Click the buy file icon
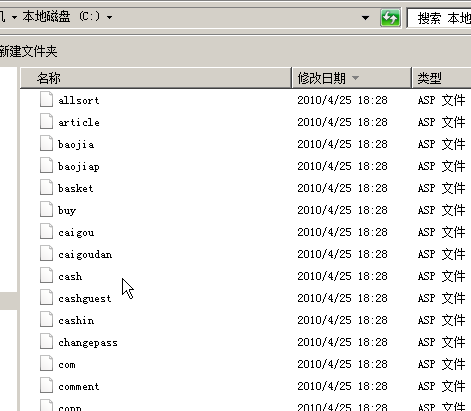Screen dimensions: 471x411 pos(46,210)
